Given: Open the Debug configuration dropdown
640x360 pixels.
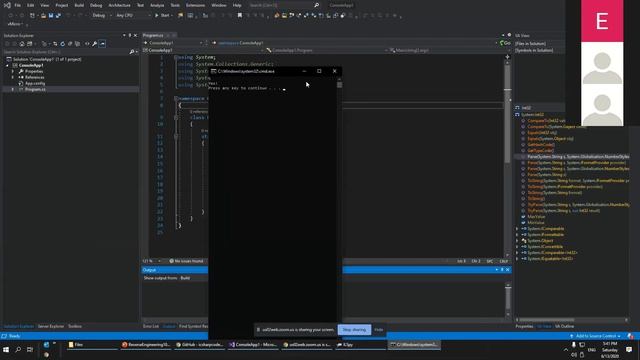Looking at the screenshot, I should pyautogui.click(x=101, y=16).
